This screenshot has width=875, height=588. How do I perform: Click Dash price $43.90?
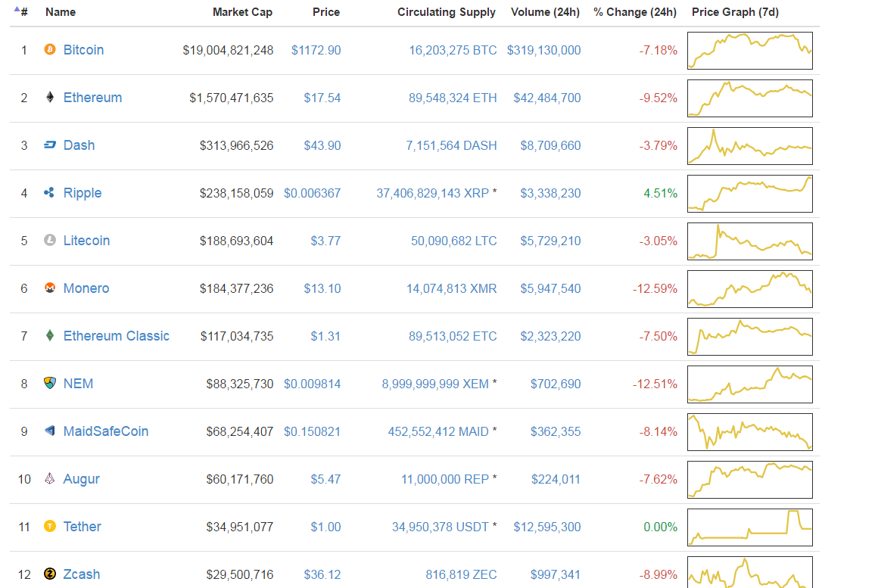[322, 145]
